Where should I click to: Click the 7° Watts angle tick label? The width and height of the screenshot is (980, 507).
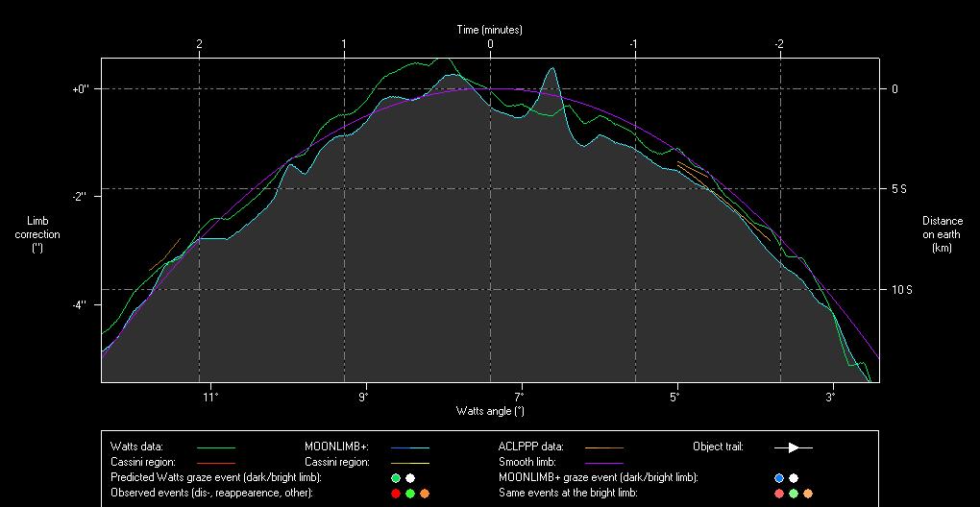click(519, 396)
